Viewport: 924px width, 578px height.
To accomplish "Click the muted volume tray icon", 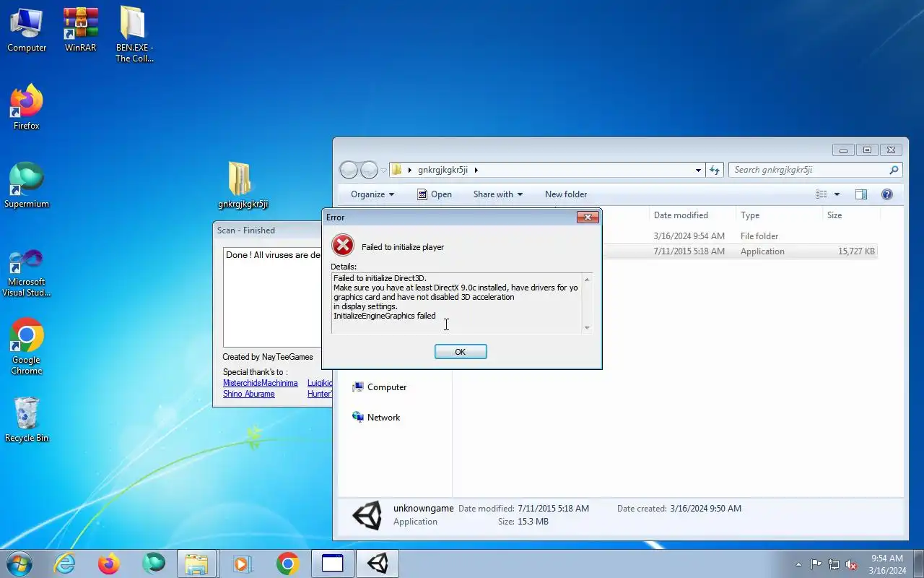I will click(x=852, y=564).
